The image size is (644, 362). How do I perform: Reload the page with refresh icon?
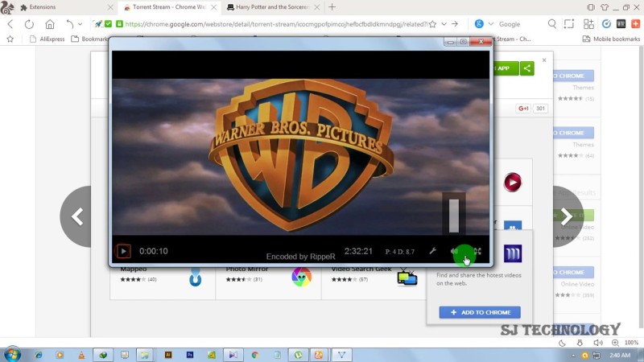[30, 24]
